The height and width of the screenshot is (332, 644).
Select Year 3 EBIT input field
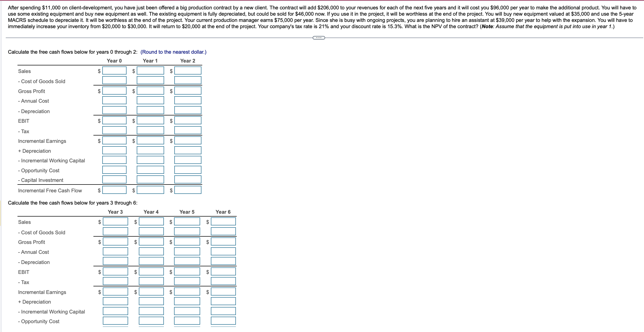(x=115, y=272)
